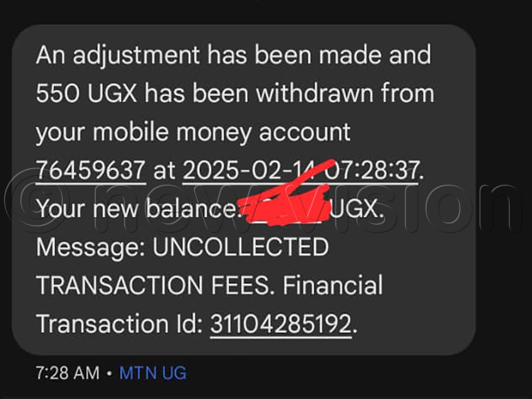532x399 pixels.
Task: Tap the 7:28 AM message timestamp
Action: (68, 372)
